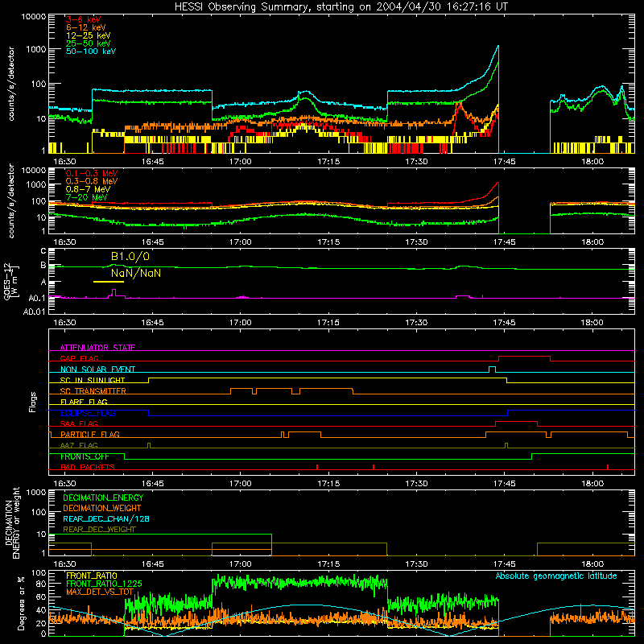Click the NON_SOLAR_EVENT pulse near 17:43
This screenshot has width=644, height=644.
click(492, 368)
